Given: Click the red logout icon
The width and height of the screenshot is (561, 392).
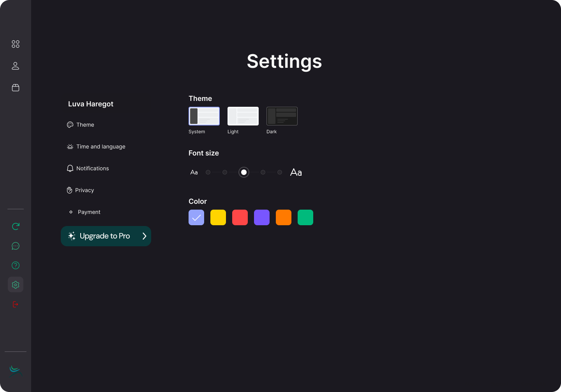Looking at the screenshot, I should click(16, 304).
